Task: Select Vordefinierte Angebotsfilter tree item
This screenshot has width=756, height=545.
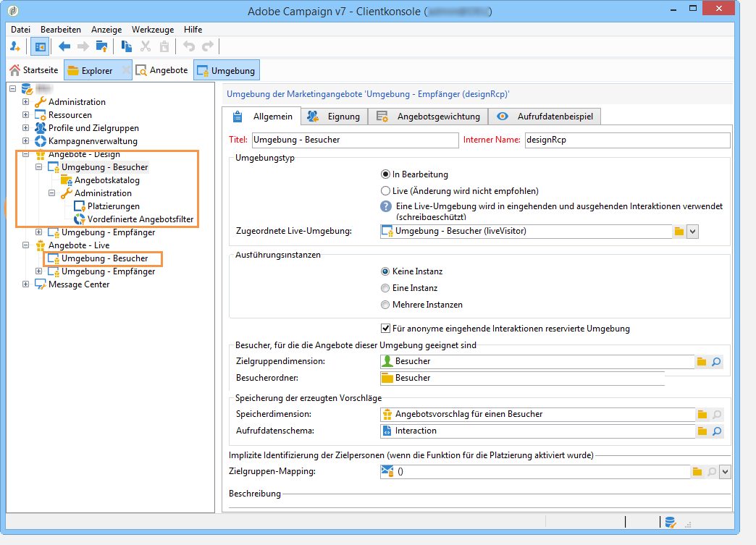Action: click(x=140, y=219)
